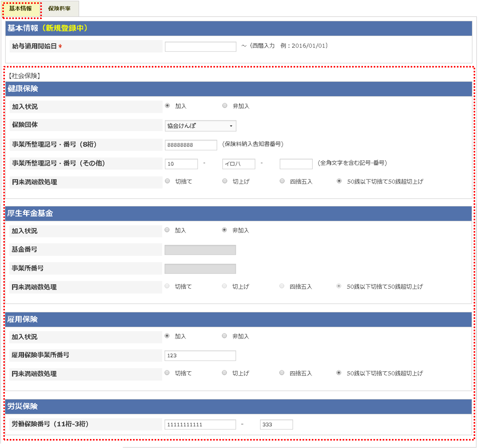Choose 四捨五入 rounding under 厚生年金基金
This screenshot has height=448, width=478.
point(282,286)
